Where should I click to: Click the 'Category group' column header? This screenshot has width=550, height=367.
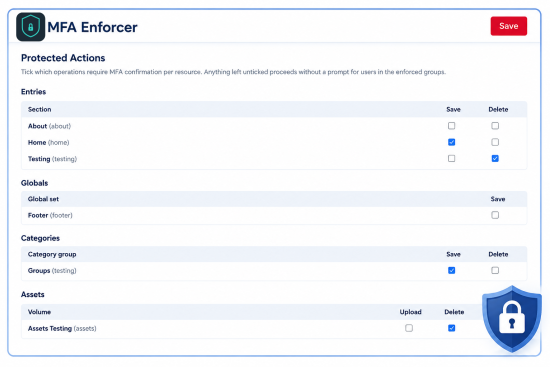[x=52, y=254]
